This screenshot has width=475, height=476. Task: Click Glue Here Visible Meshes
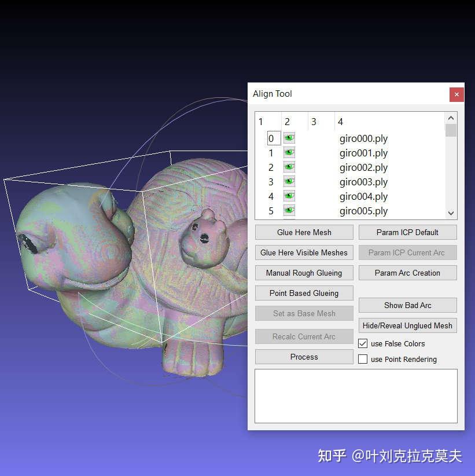(x=304, y=252)
